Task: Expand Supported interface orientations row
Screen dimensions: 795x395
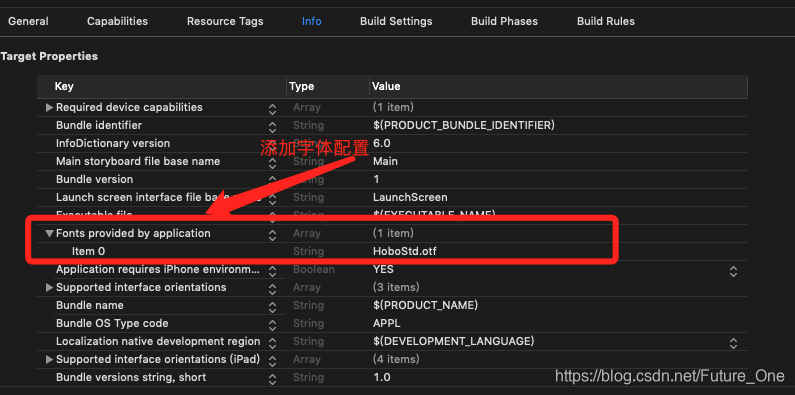Action: [49, 288]
